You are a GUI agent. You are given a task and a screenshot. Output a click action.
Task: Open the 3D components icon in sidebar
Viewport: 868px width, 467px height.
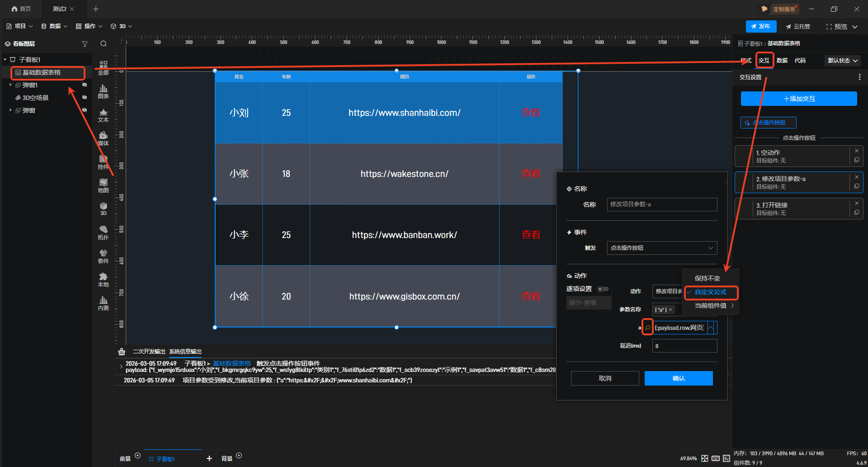[x=103, y=209]
